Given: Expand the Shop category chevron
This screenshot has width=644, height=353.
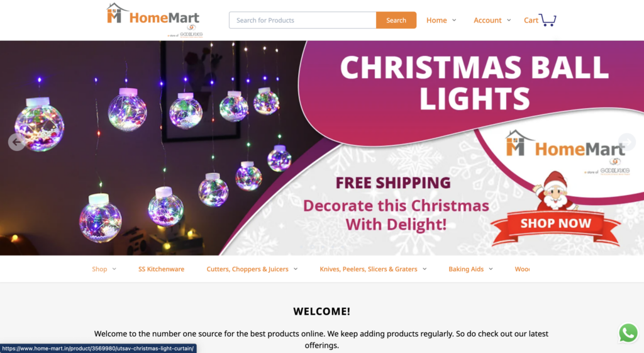Looking at the screenshot, I should pyautogui.click(x=114, y=269).
